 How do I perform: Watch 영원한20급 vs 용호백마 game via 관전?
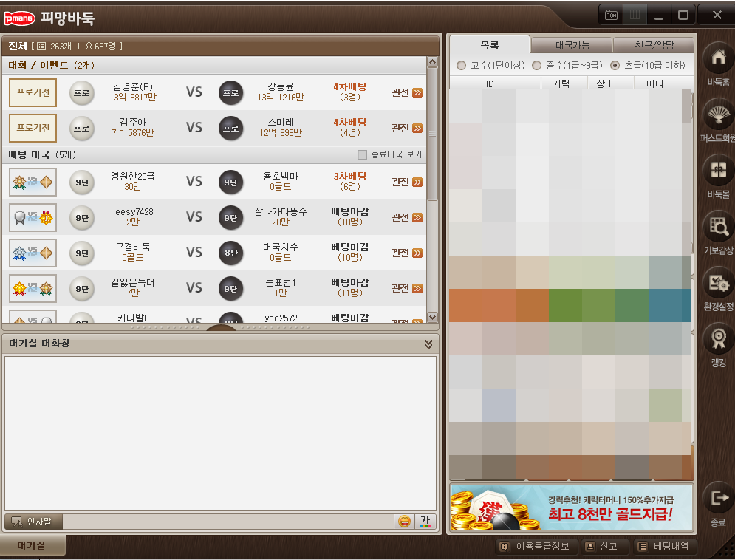pyautogui.click(x=407, y=182)
